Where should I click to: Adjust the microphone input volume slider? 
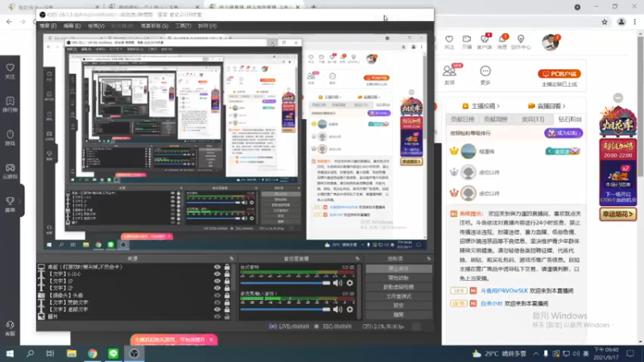click(286, 310)
